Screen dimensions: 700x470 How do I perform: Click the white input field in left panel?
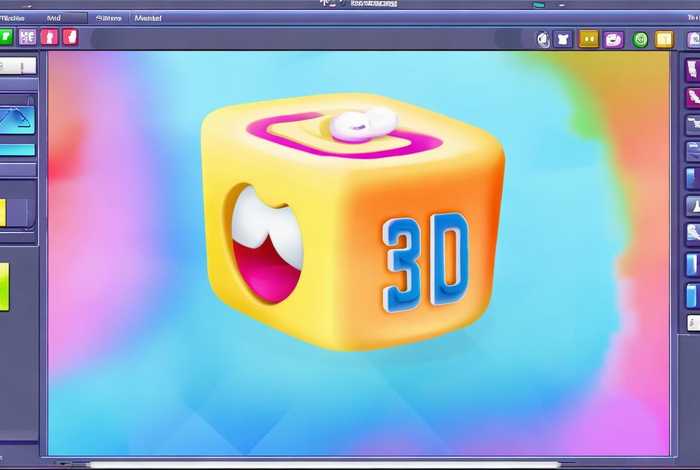(x=18, y=66)
